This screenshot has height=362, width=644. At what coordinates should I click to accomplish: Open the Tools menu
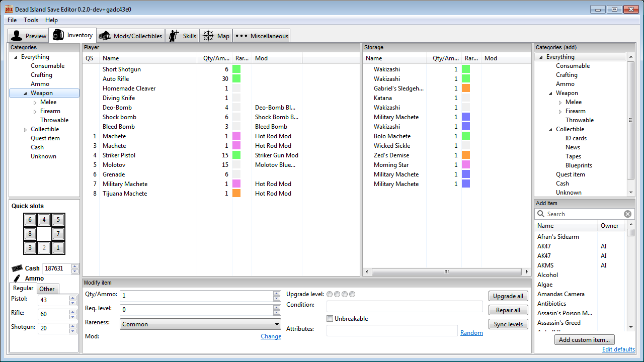pos(31,20)
